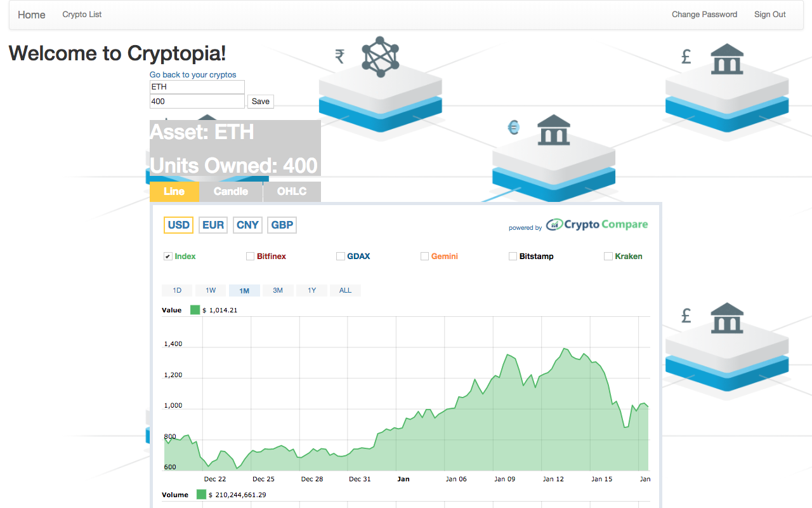Click the 'Asset: ETH' heading
The height and width of the screenshot is (508, 812).
pos(202,132)
